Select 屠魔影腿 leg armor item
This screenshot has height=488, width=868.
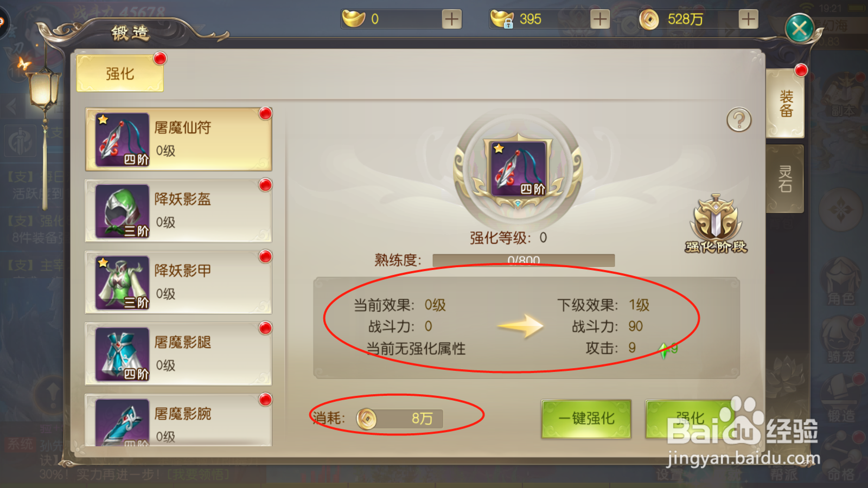tap(178, 354)
